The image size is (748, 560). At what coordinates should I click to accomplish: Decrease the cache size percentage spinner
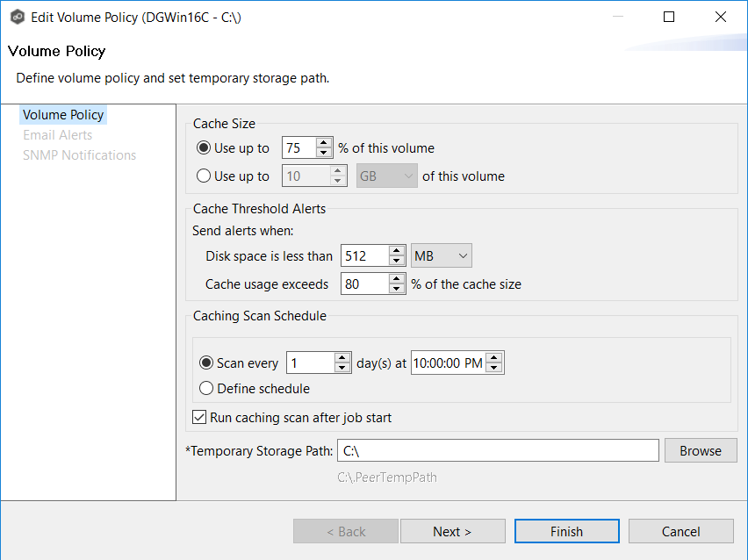(324, 153)
